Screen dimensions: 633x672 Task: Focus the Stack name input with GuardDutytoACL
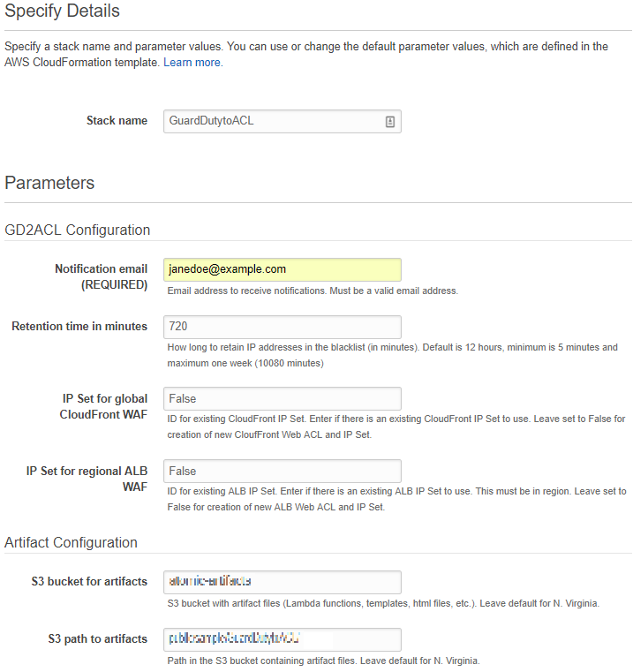[282, 121]
